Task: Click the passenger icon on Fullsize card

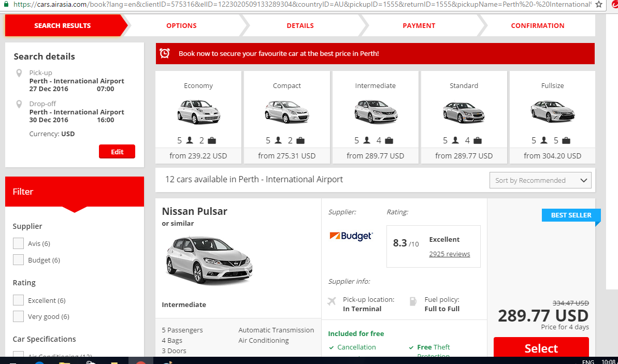Action: coord(544,140)
